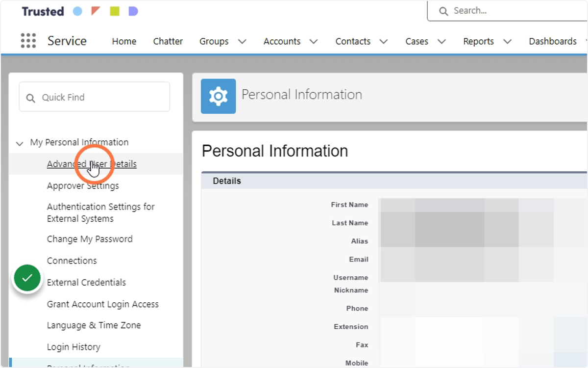Click the Last Name field label
This screenshot has height=368, width=588.
[x=350, y=223]
